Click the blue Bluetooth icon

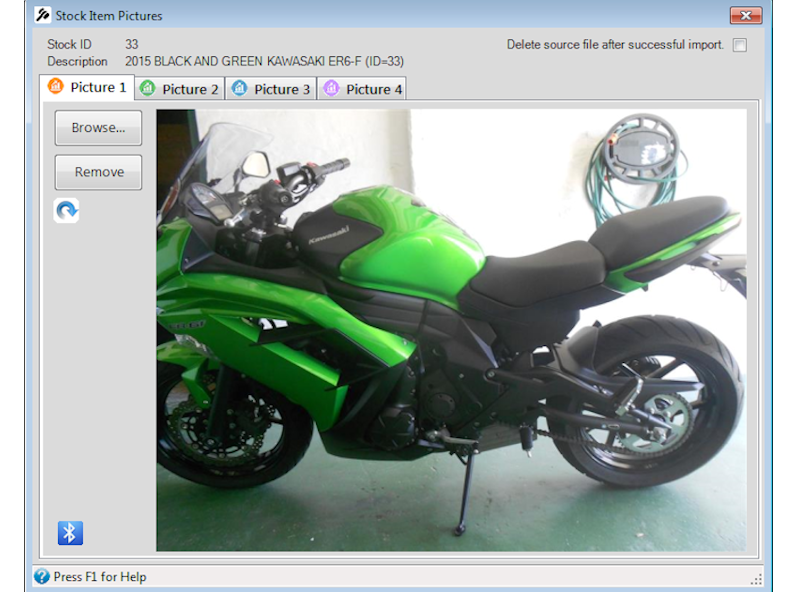[x=70, y=533]
